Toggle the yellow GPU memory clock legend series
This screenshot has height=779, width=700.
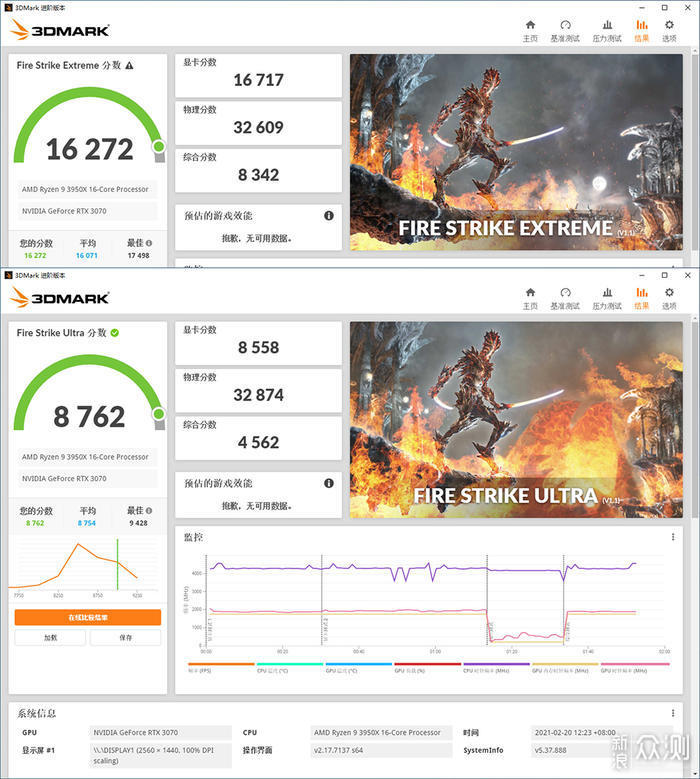pos(565,667)
